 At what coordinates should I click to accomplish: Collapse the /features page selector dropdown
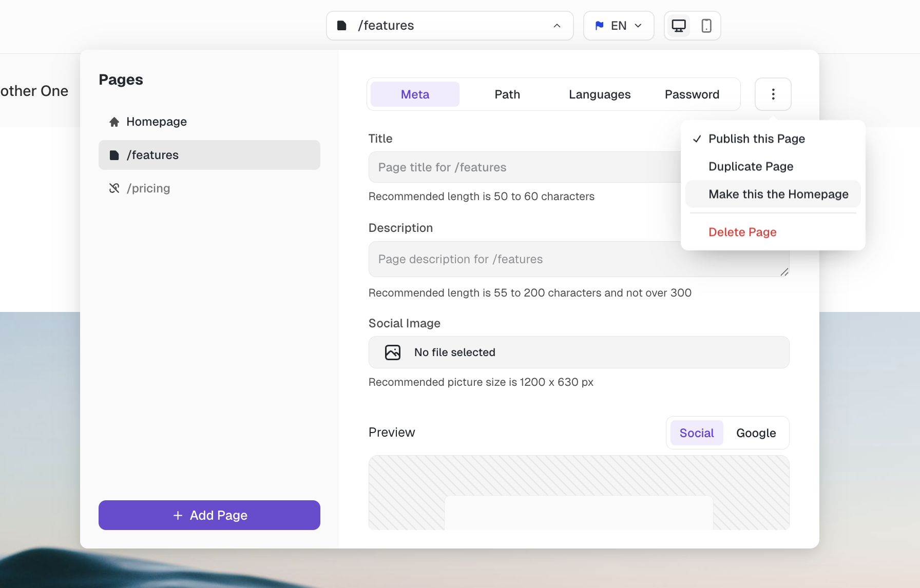557,26
